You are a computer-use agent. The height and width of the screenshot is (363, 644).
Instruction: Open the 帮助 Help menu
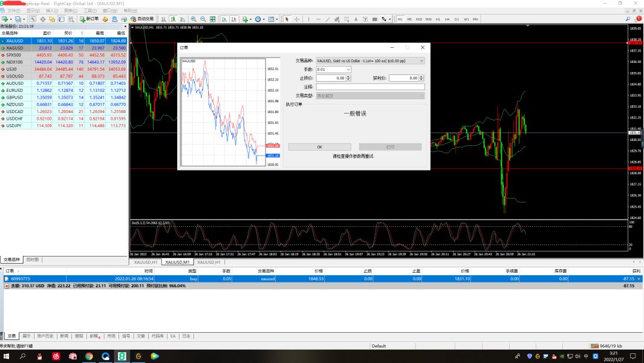(x=130, y=10)
